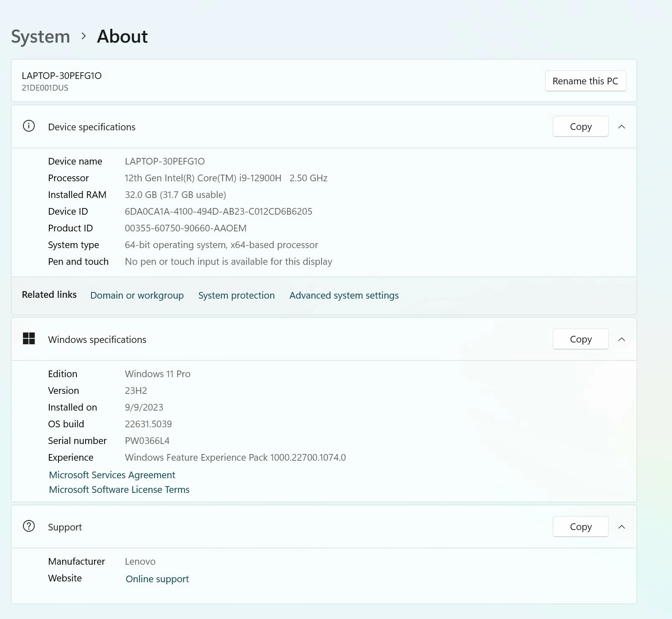
Task: Click the breadcrumb arrow between System and About
Action: click(84, 36)
